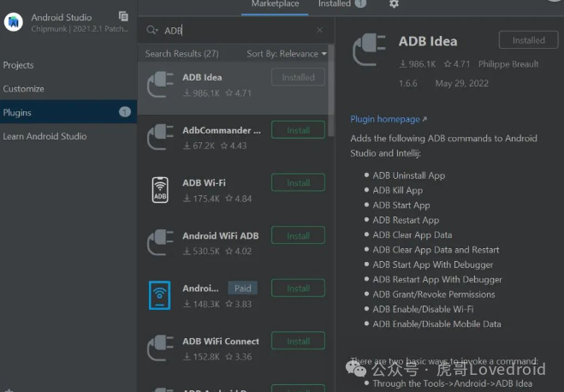Click ADB Grant/Revoke Permissions bullet
This screenshot has height=392, width=564.
tap(434, 294)
